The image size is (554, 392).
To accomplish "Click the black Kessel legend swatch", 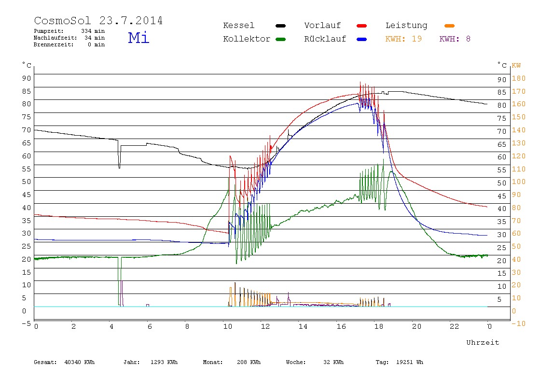I will pyautogui.click(x=280, y=26).
